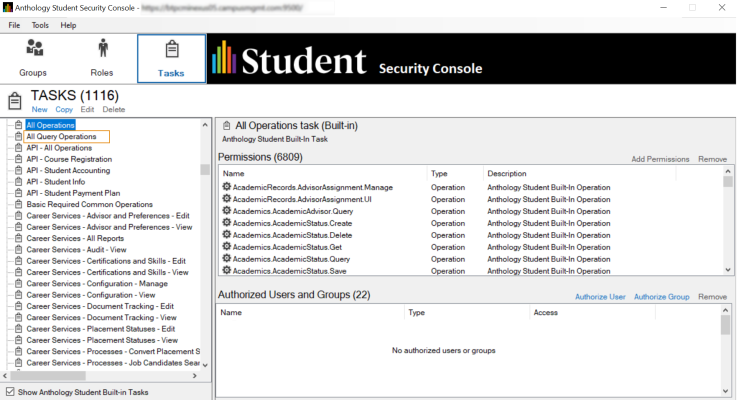Screen dimensions: 739x400
Task: Click gear icon for AcademicRecords.AdvisorAssignment.Manage
Action: 227,187
